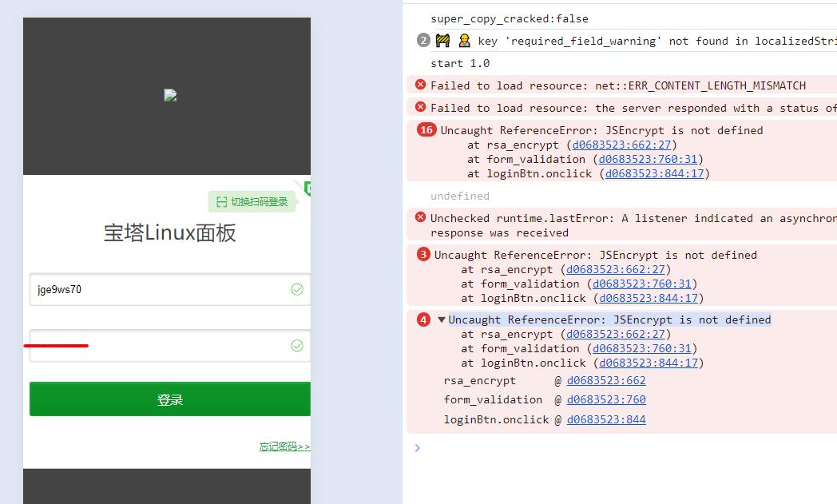837x504 pixels.
Task: Open loginBtn.onclick link d0683523:844:17 in the 3-count error
Action: [x=649, y=299]
